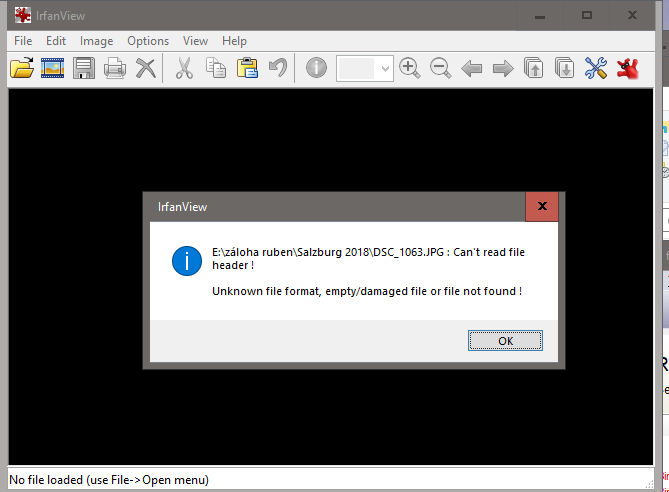
Task: Open the View menu
Action: (195, 41)
